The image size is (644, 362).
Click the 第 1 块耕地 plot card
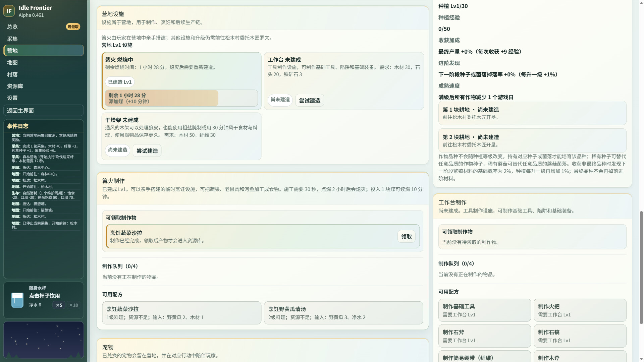[x=532, y=113]
